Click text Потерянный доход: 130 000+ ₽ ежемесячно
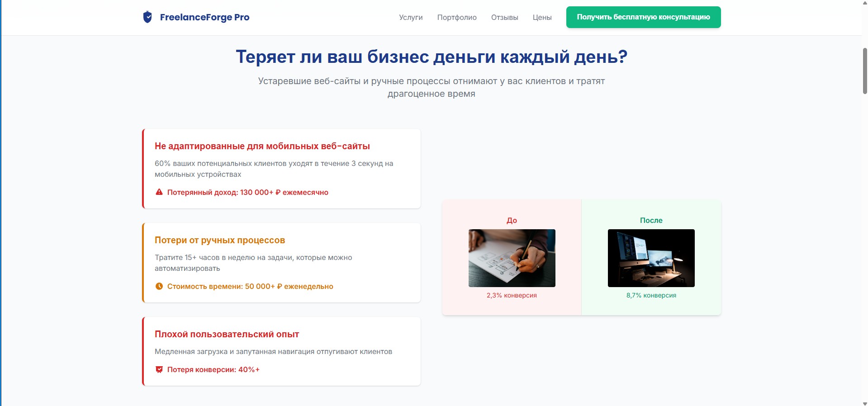The image size is (868, 406). click(248, 192)
